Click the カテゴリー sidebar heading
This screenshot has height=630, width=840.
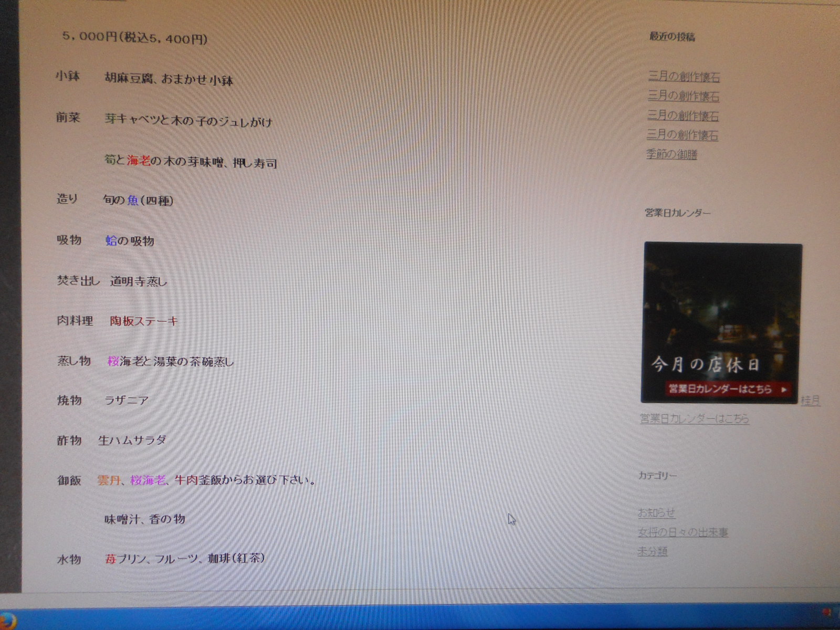coord(657,476)
